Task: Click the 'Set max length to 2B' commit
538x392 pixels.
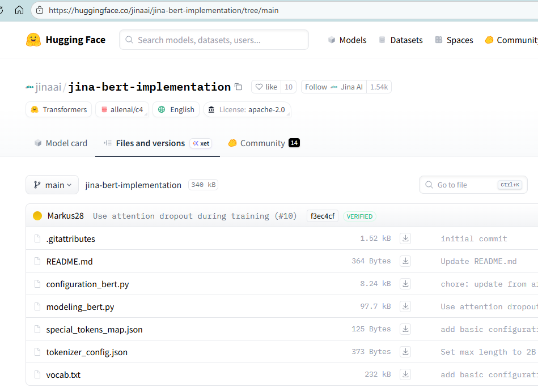Action: 488,352
